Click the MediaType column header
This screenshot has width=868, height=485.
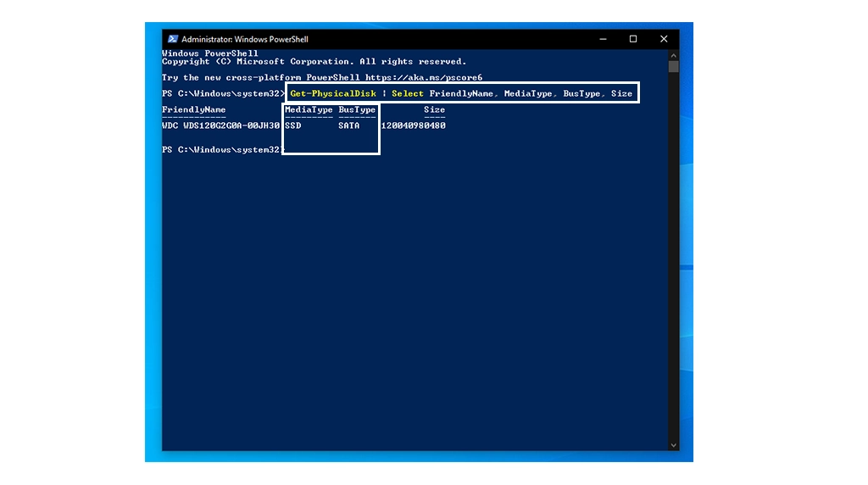[309, 109]
